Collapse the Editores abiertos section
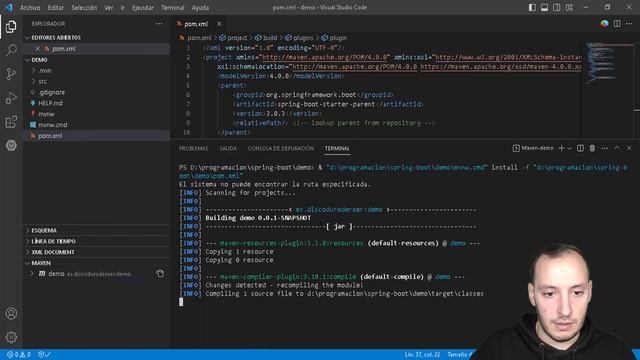640x360 pixels. click(96, 38)
